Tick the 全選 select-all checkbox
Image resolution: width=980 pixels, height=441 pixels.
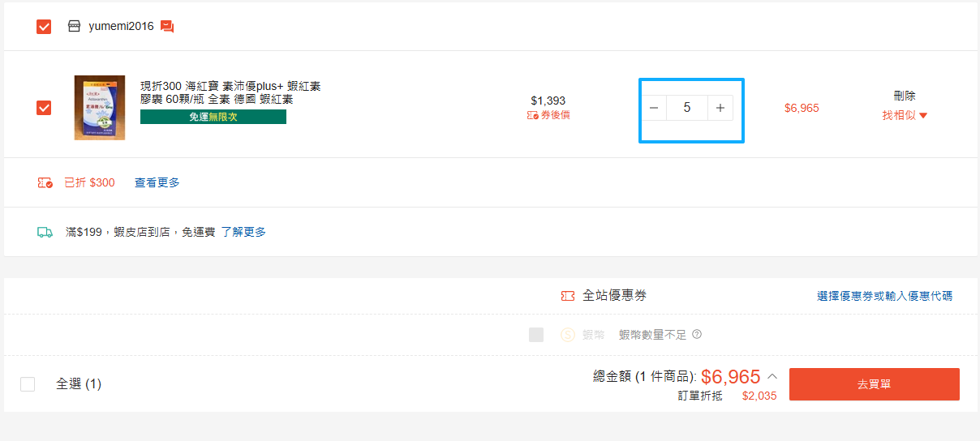pyautogui.click(x=28, y=384)
